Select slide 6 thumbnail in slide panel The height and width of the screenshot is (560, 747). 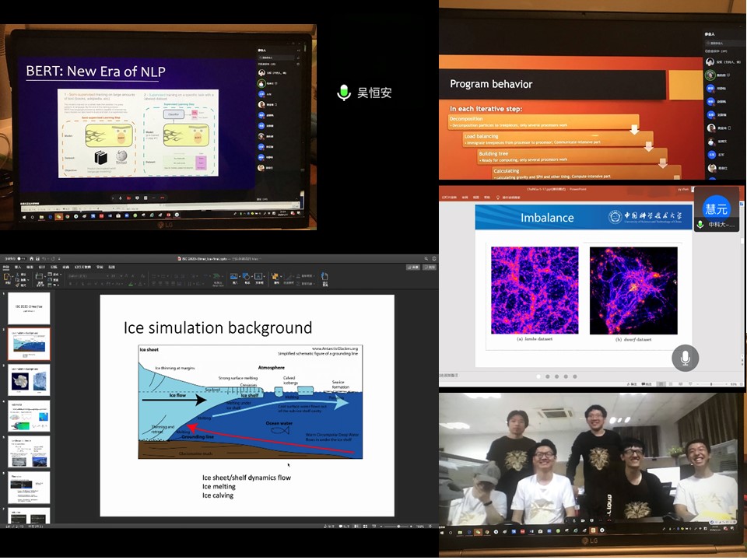click(x=29, y=488)
